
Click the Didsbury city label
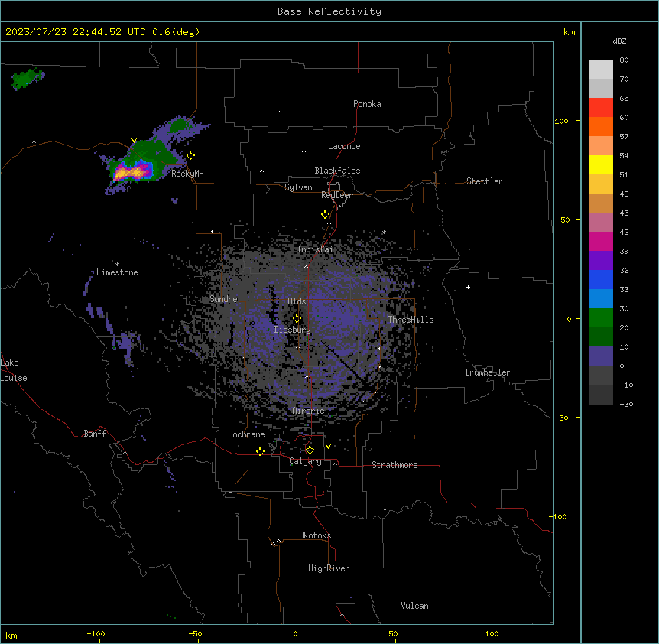pyautogui.click(x=293, y=330)
